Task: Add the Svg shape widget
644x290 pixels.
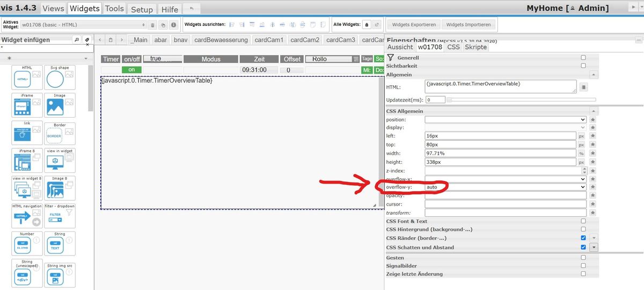Action: (60, 78)
